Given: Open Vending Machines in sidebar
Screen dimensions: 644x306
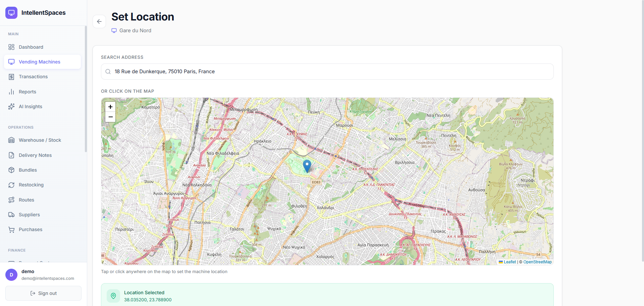Looking at the screenshot, I should pyautogui.click(x=42, y=62).
